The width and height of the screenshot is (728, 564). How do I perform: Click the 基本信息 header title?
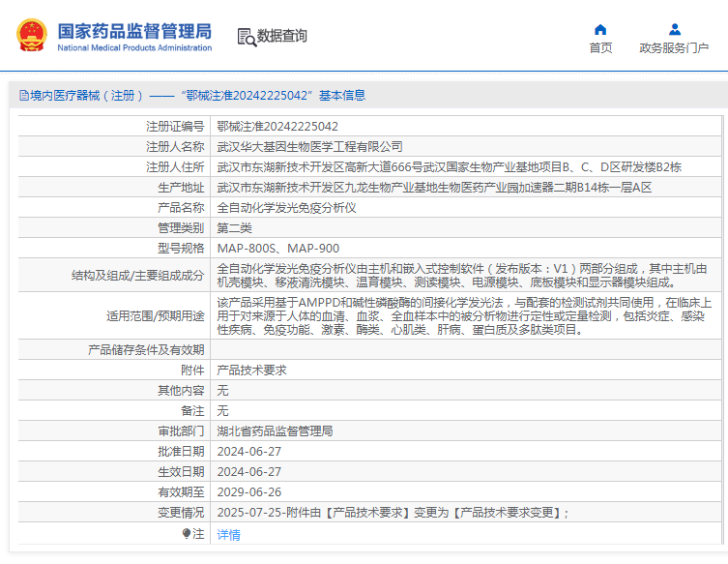(342, 95)
